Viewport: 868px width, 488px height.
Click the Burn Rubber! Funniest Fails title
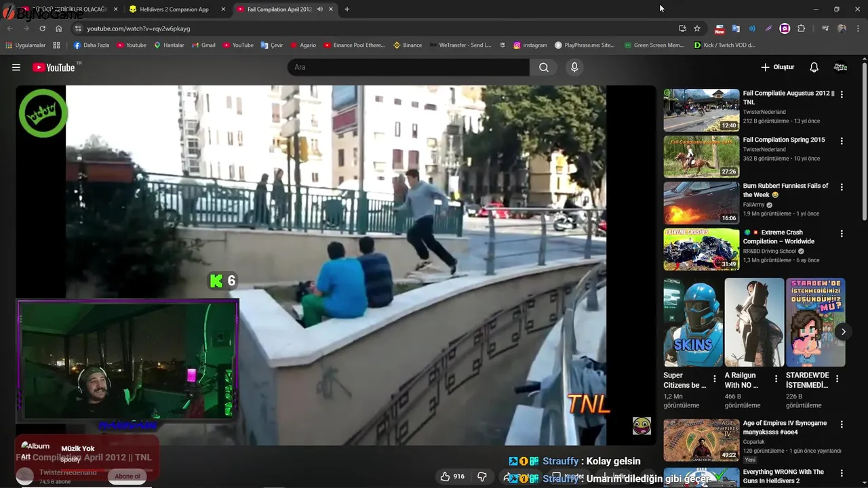click(785, 190)
